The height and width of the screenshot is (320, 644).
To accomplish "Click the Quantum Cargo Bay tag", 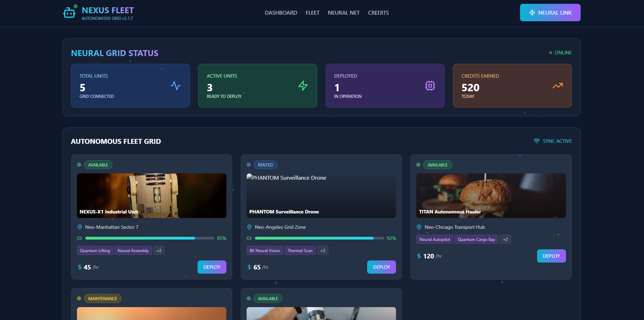I will click(x=476, y=240).
